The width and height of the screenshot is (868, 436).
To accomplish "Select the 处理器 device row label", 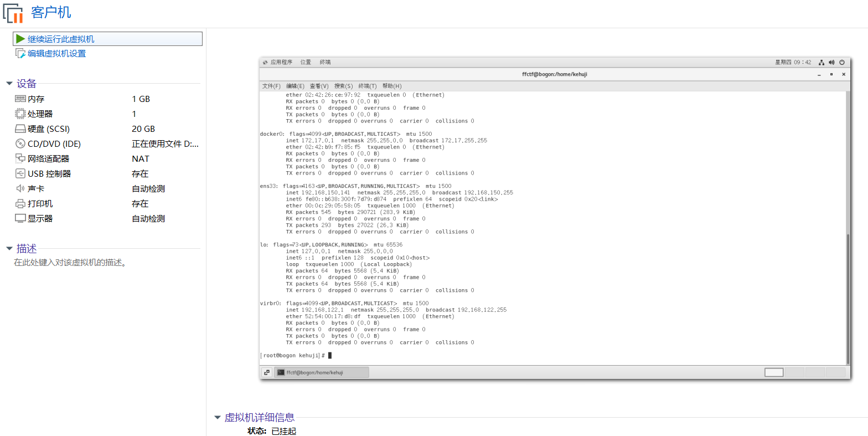I will point(40,114).
